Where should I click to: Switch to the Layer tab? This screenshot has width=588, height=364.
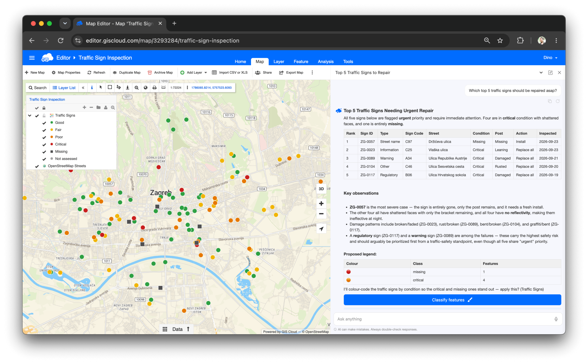coord(279,61)
